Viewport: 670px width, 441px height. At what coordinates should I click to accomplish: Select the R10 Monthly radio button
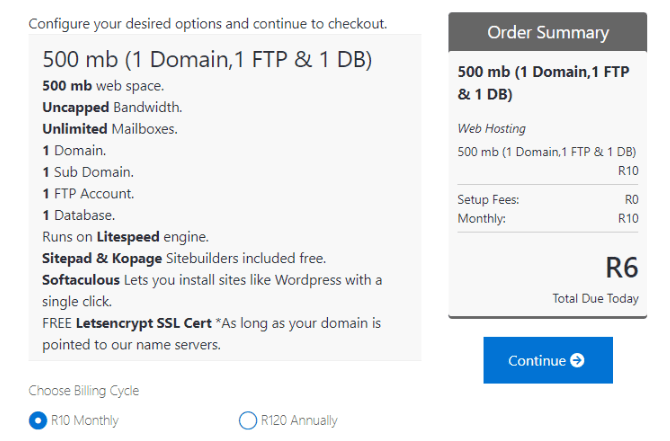pyautogui.click(x=38, y=420)
